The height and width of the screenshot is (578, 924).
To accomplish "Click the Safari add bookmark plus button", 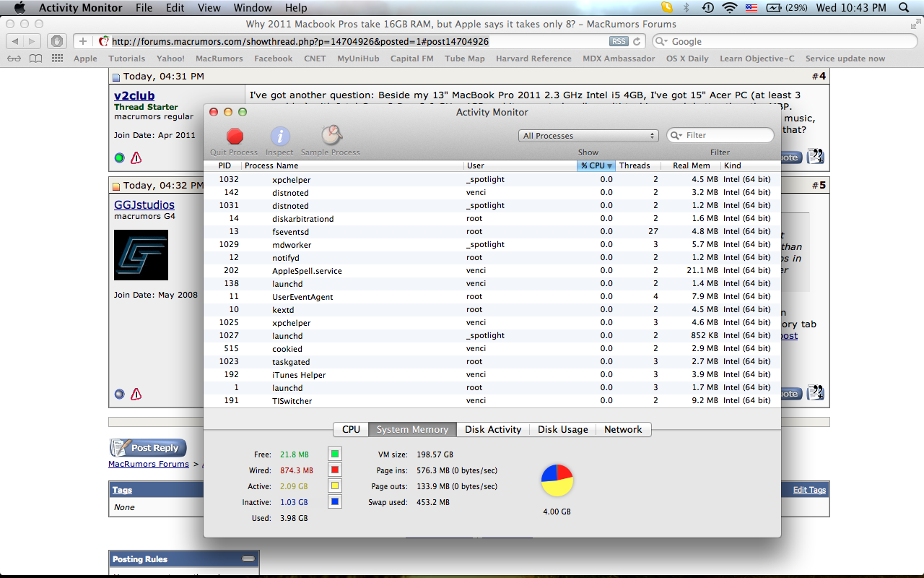I will pos(83,42).
